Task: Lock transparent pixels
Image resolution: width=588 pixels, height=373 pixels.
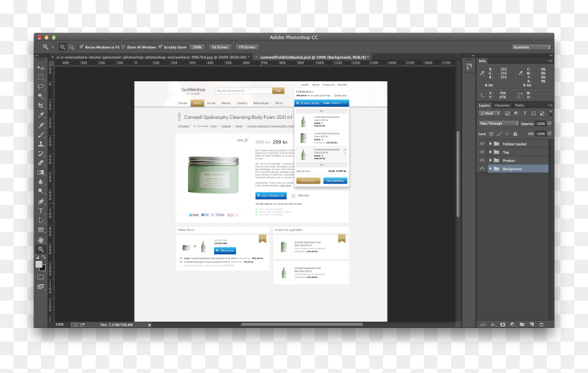Action: click(491, 134)
